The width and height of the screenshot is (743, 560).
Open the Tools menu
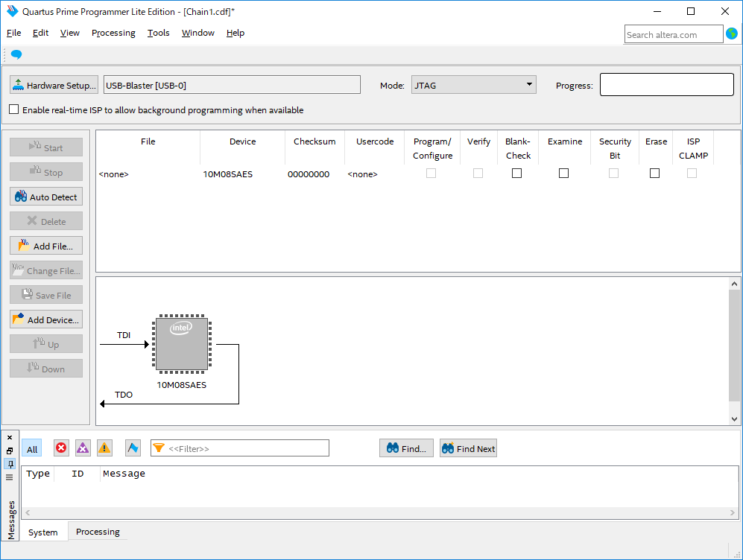(x=158, y=33)
